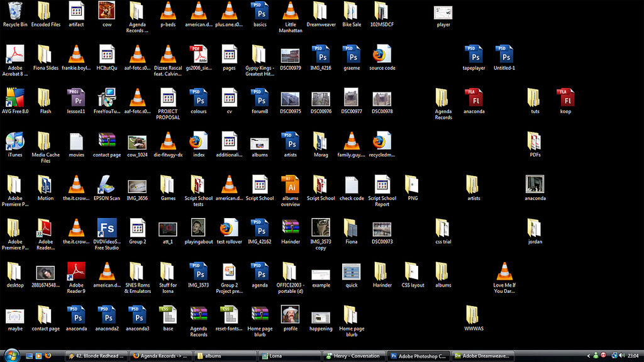Open the Recycle Bin icon
Screen dimensions: 644x362
click(x=15, y=11)
